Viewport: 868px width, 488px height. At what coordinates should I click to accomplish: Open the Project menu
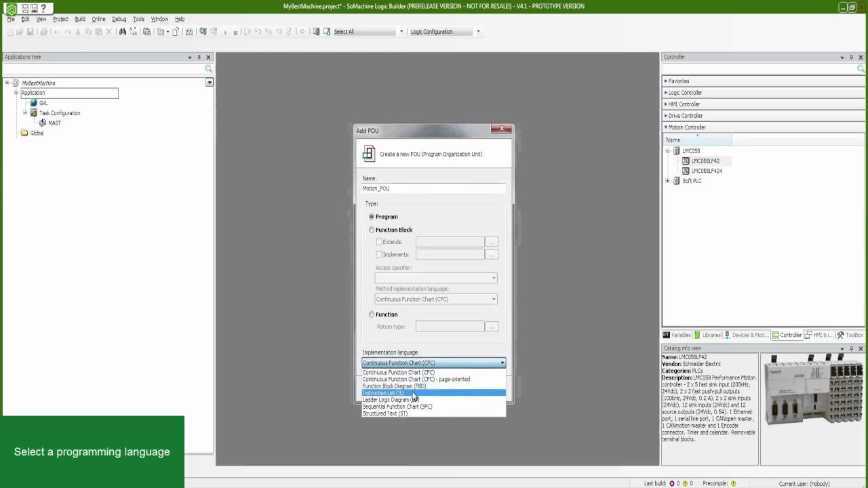[60, 19]
